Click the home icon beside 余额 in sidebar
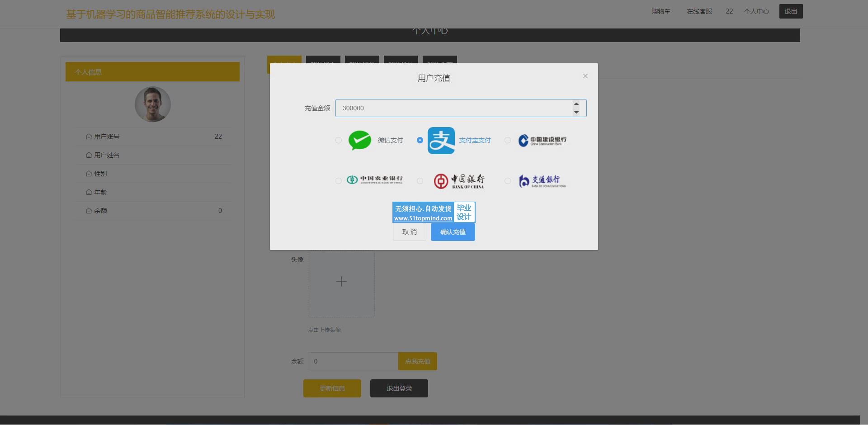 89,211
